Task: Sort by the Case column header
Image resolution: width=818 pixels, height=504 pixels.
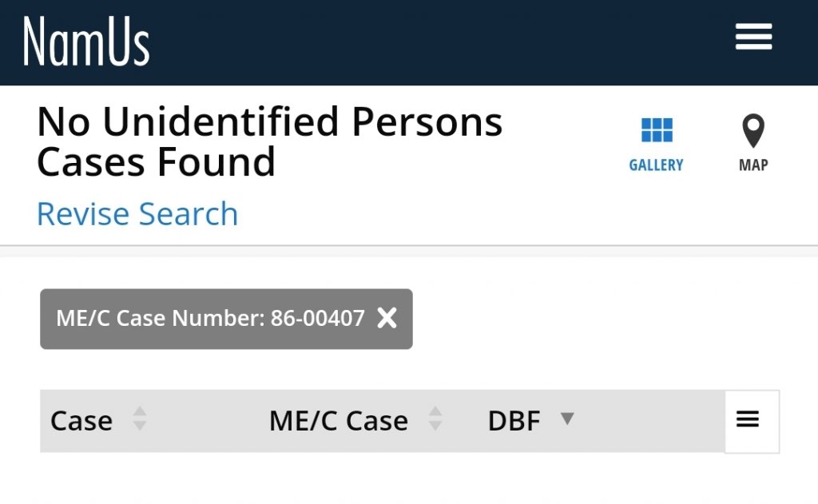Action: (81, 421)
